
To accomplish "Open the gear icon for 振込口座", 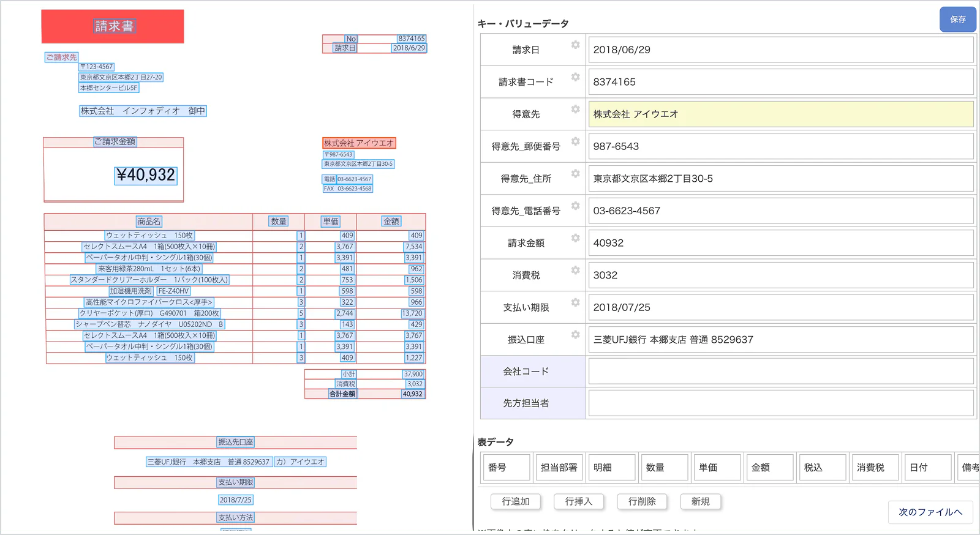I will [x=575, y=334].
